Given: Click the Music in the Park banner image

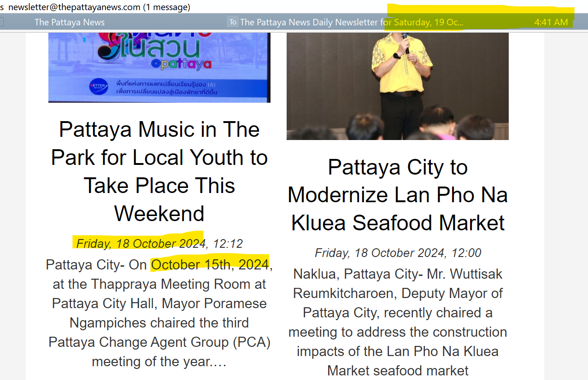Looking at the screenshot, I should [x=159, y=67].
